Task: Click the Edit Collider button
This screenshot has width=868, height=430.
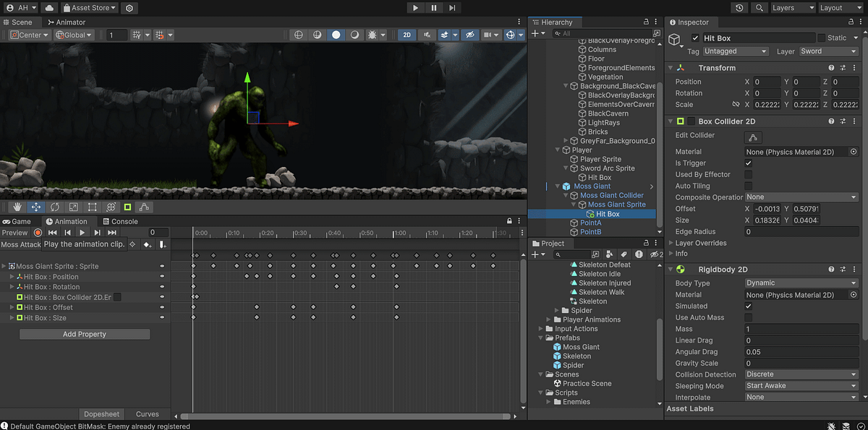Action: [752, 137]
